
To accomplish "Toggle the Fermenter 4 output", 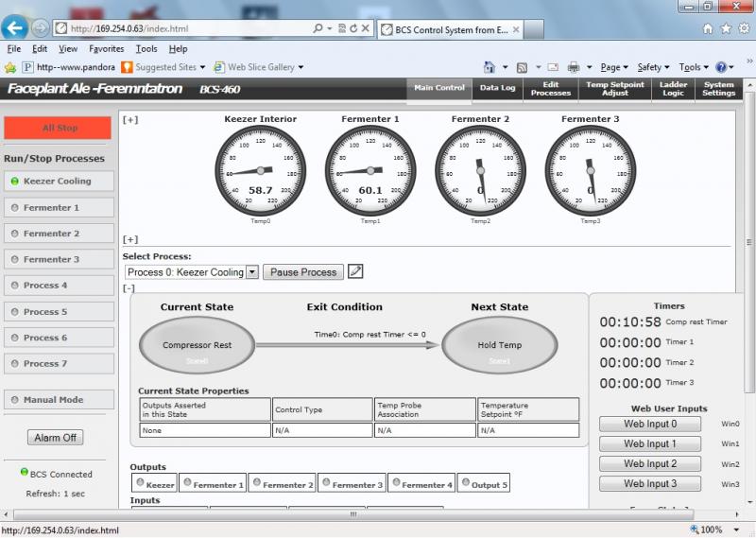I will (x=421, y=482).
